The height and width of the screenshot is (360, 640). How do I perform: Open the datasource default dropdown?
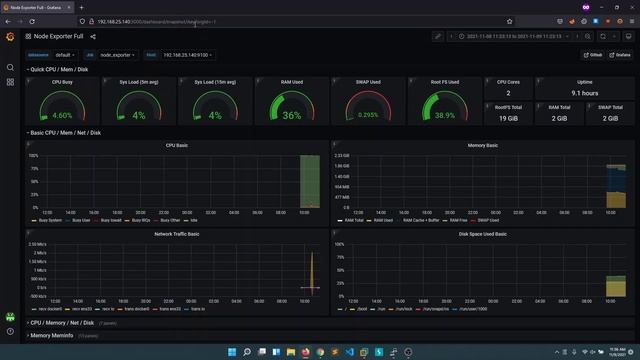pos(65,55)
